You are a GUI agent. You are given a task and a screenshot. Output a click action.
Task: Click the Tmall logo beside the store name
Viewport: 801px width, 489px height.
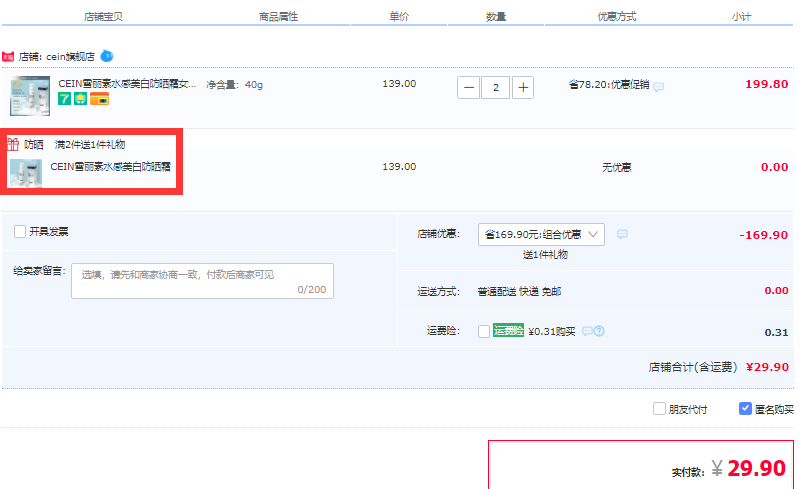[8, 57]
